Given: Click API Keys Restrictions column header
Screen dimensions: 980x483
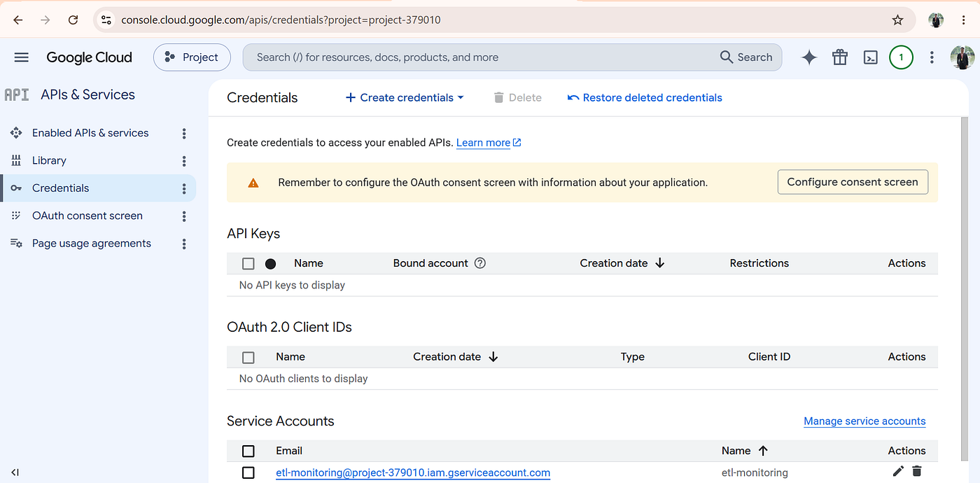Looking at the screenshot, I should coord(759,263).
